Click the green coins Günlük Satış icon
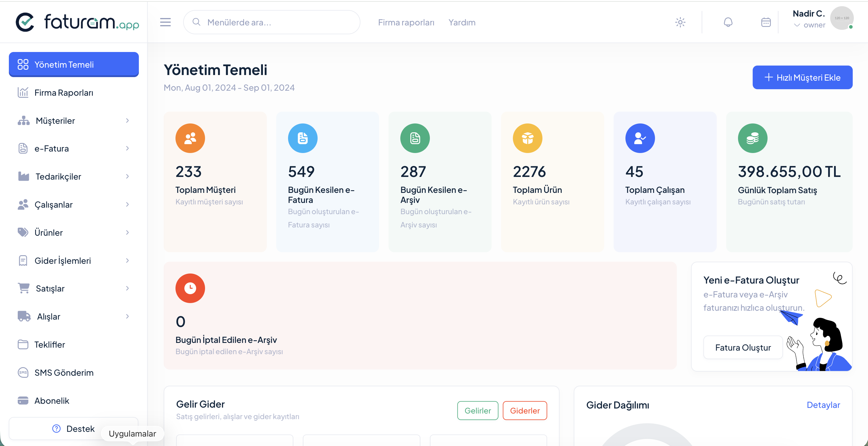The image size is (868, 446). 752,138
